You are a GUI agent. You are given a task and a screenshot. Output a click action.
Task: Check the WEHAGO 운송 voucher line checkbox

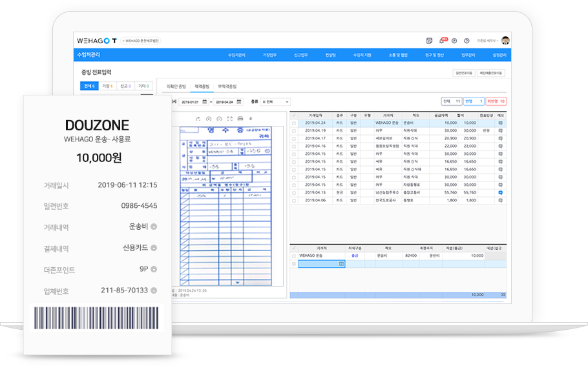click(x=294, y=256)
